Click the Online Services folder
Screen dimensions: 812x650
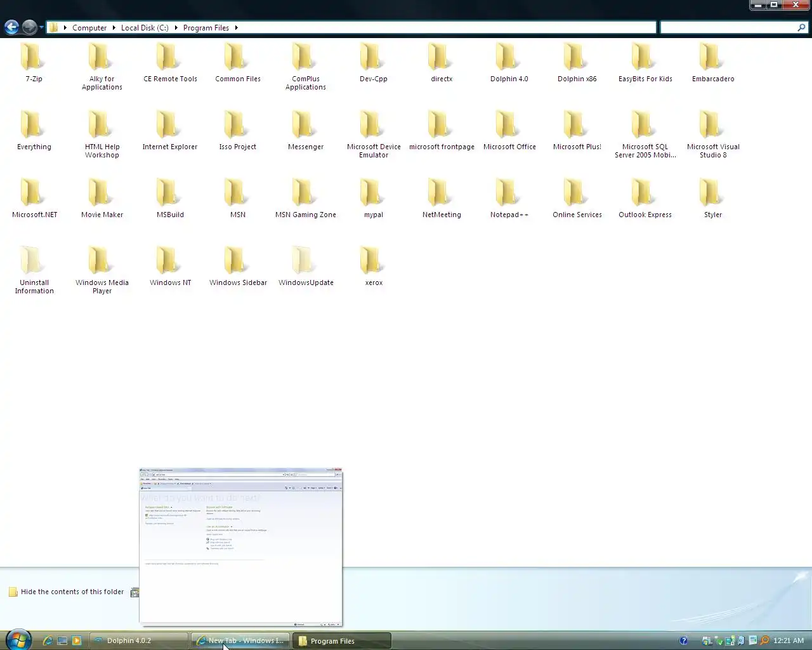click(x=577, y=198)
